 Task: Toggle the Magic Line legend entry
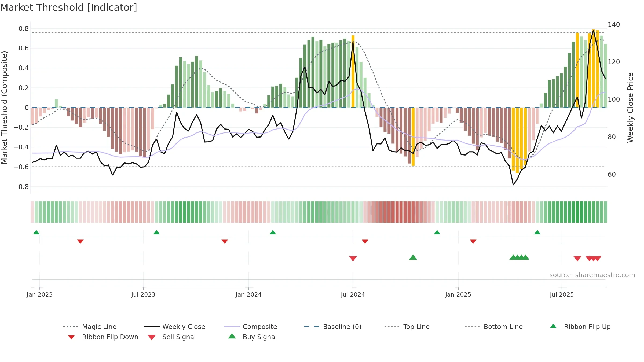click(90, 327)
